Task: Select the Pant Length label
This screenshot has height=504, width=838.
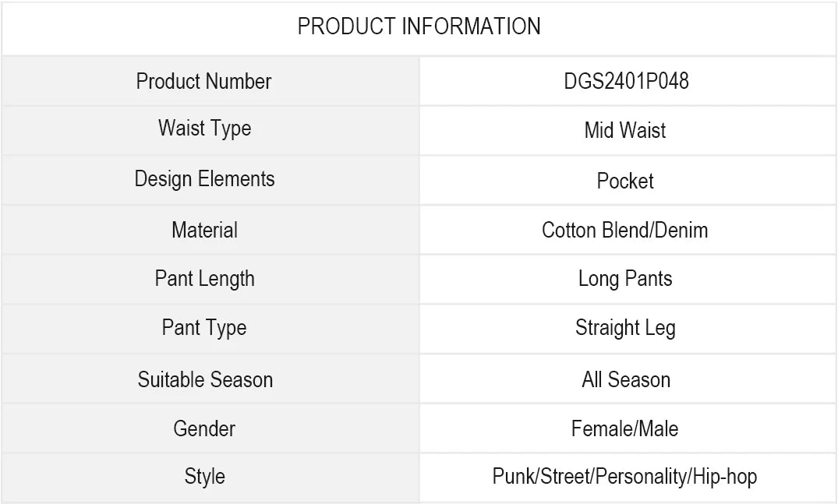Action: pyautogui.click(x=204, y=279)
